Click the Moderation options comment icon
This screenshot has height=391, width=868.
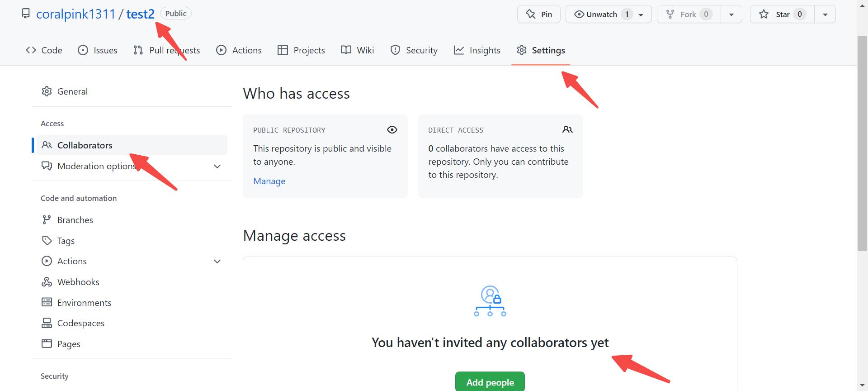pos(47,166)
